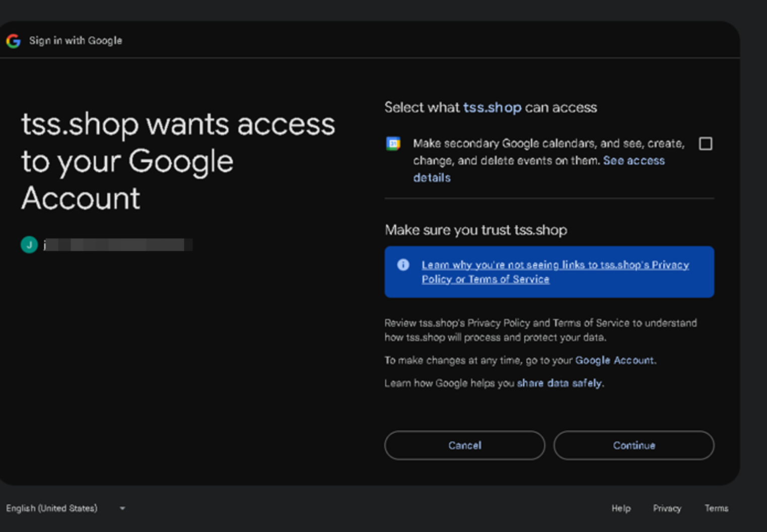Viewport: 767px width, 532px height.
Task: Click the info icon in blue banner
Action: [403, 264]
